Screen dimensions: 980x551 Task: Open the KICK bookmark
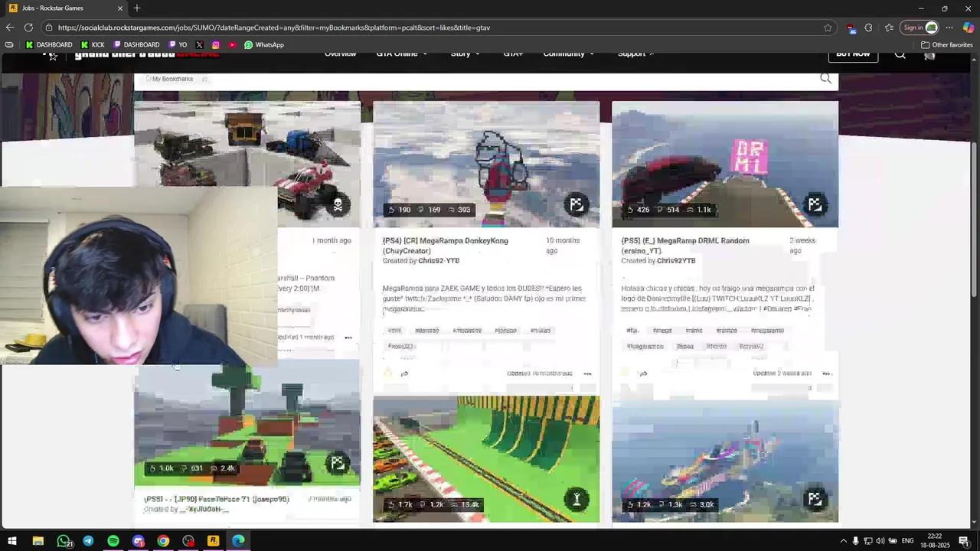[x=93, y=45]
